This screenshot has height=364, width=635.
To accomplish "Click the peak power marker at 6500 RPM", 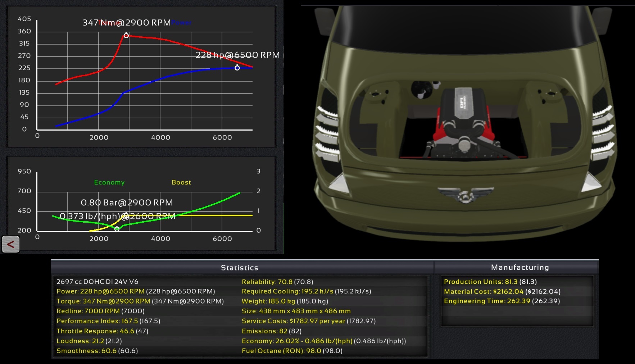I will 237,68.
